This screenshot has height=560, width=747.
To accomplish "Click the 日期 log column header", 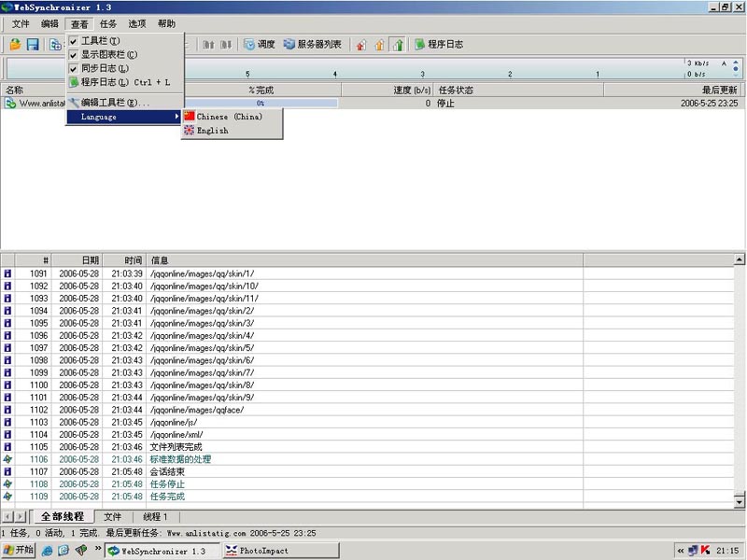I will click(x=78, y=260).
